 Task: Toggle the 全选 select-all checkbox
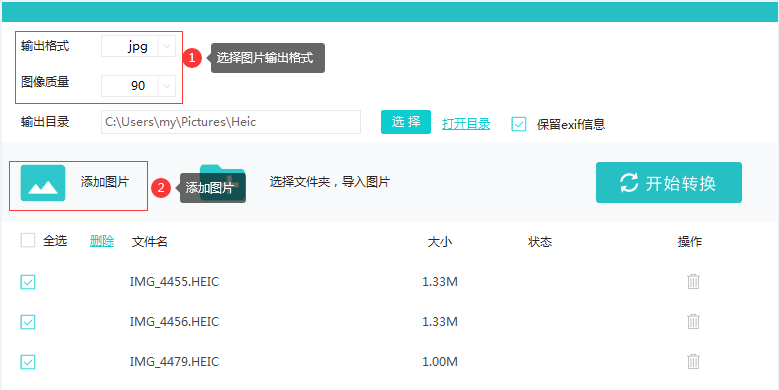coord(28,240)
